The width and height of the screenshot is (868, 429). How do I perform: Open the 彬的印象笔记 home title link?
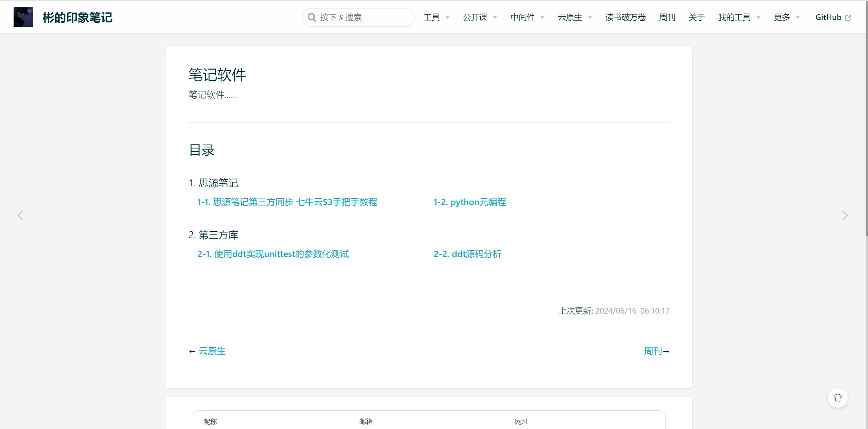pos(77,17)
